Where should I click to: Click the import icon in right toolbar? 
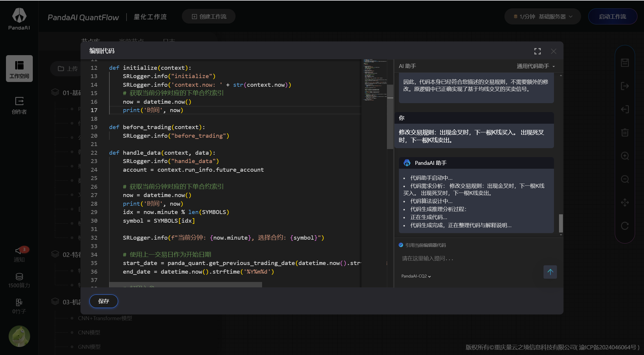point(625,109)
